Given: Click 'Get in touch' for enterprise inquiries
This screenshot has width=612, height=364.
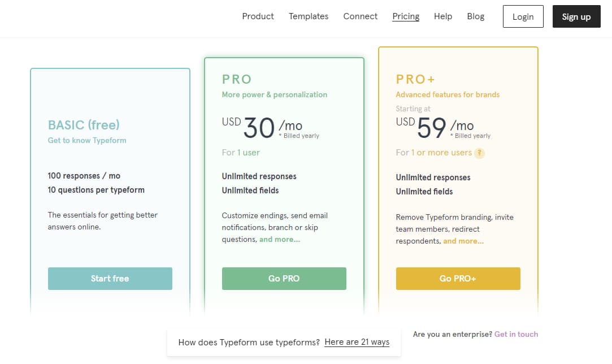Looking at the screenshot, I should pos(516,334).
